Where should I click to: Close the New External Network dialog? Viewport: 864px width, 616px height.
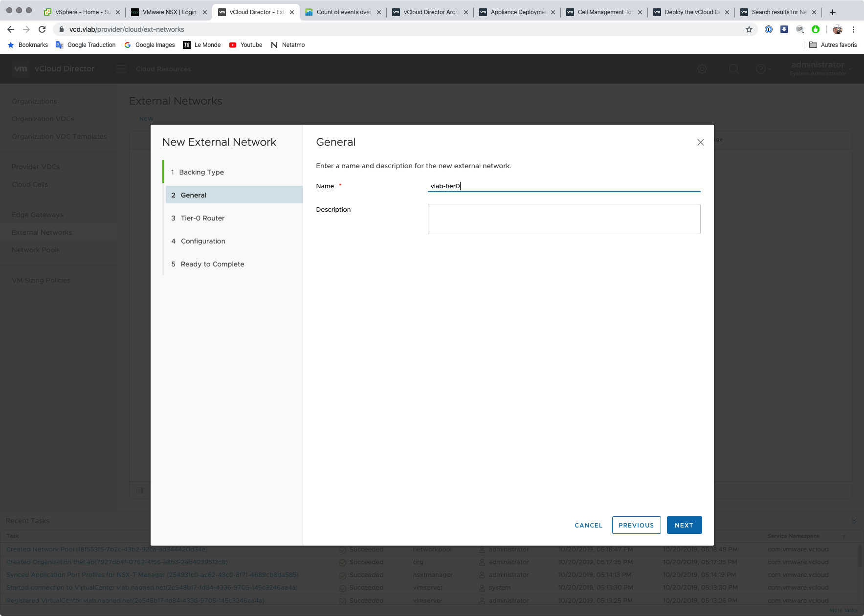pos(700,142)
